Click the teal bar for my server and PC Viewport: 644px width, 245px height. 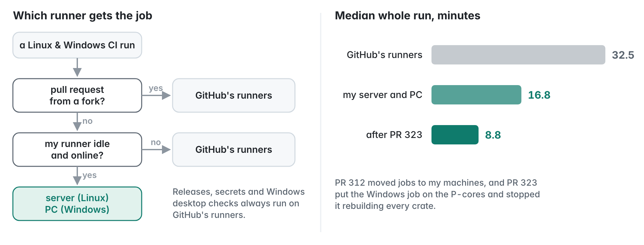[476, 95]
